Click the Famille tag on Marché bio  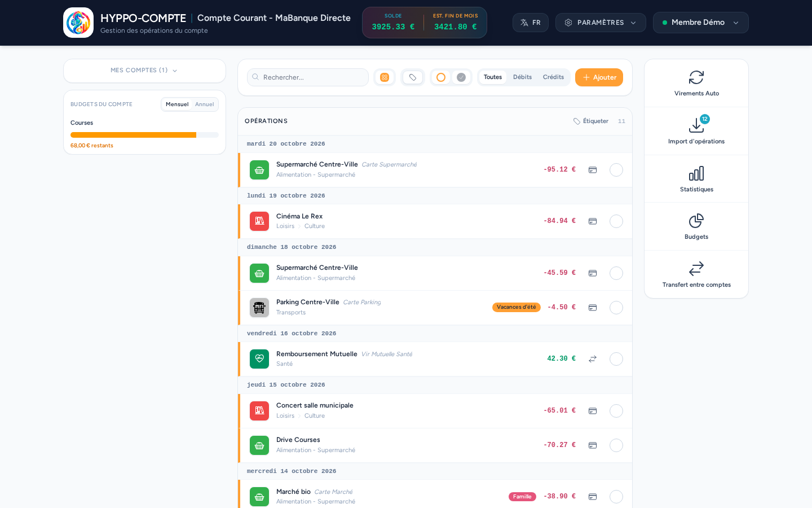click(522, 497)
